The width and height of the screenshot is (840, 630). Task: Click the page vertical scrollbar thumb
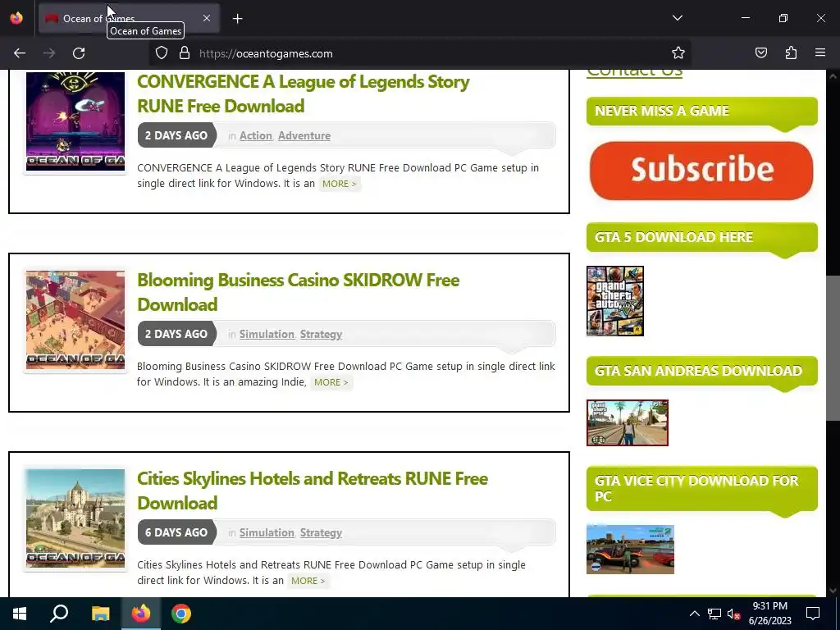pyautogui.click(x=833, y=348)
